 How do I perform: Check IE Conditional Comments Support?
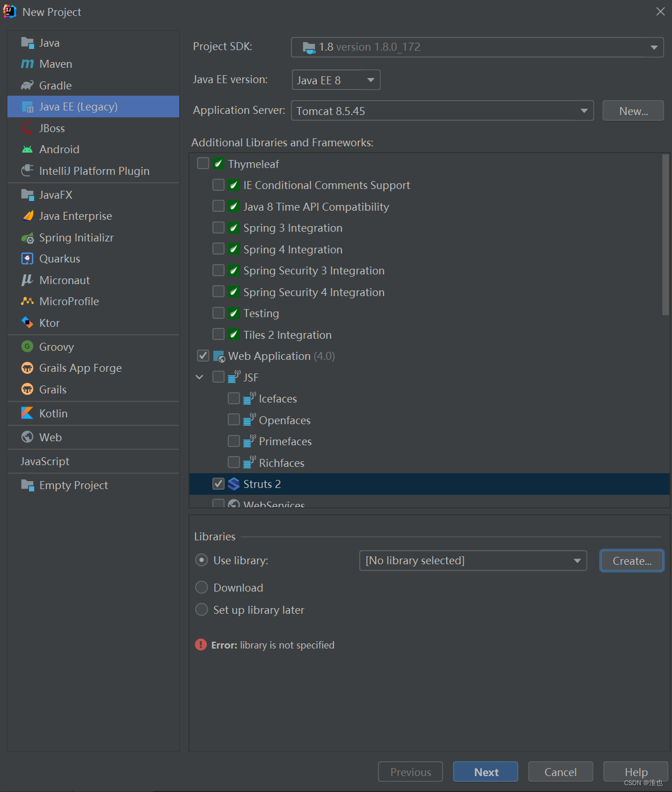pos(218,185)
